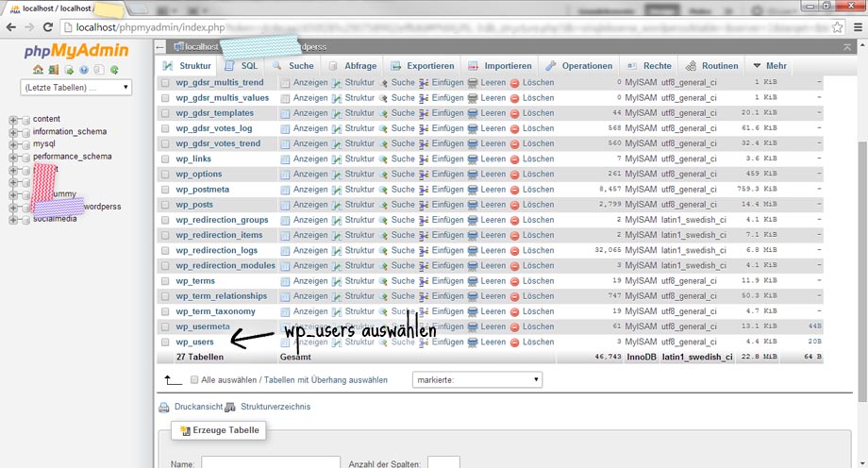Click the browser reload button

[47, 27]
